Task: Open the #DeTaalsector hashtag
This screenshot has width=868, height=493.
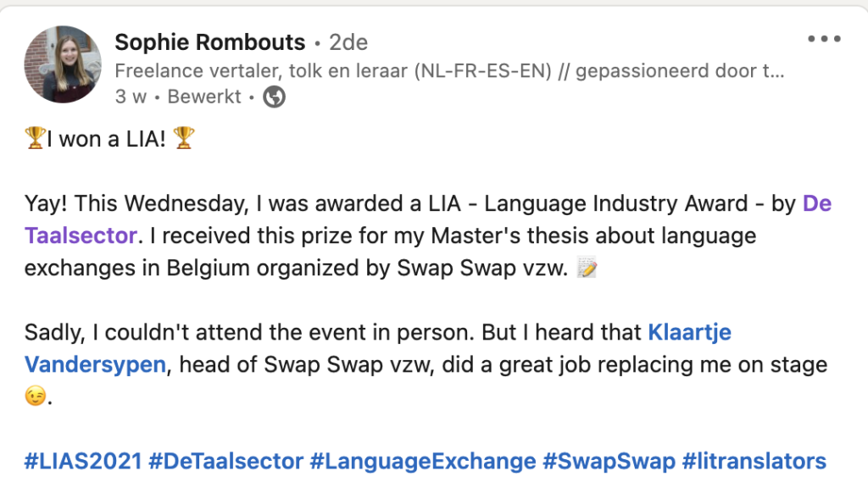Action: (x=225, y=461)
